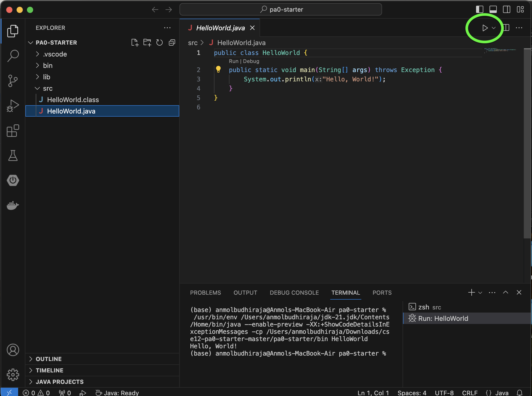532x396 pixels.
Task: Click the Run code lens link
Action: point(233,61)
